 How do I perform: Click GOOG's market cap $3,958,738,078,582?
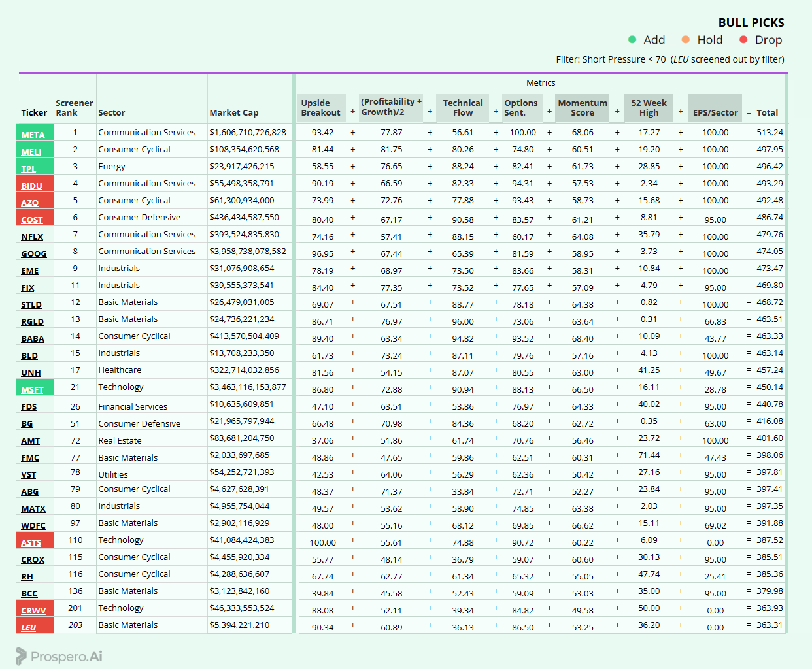pos(248,251)
